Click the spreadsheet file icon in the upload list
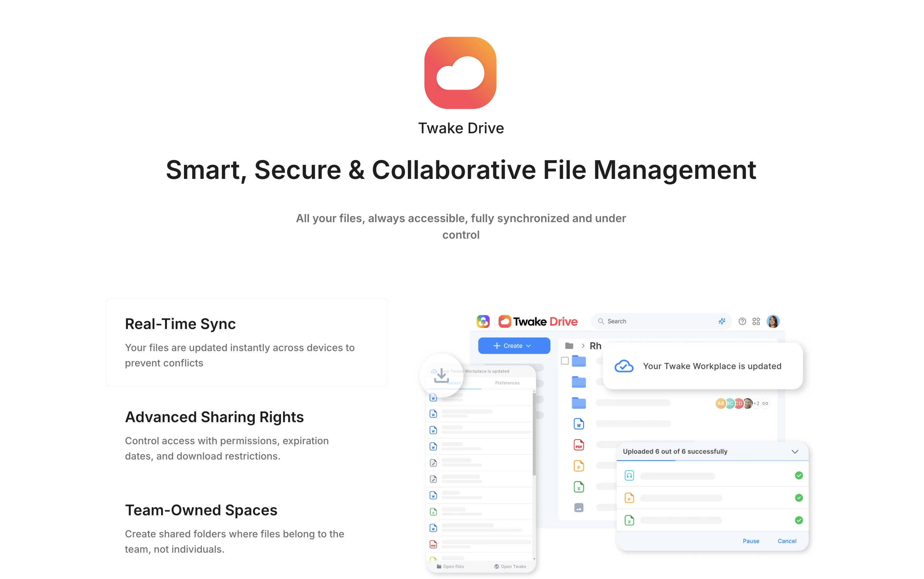This screenshot has width=924, height=579. tap(629, 520)
